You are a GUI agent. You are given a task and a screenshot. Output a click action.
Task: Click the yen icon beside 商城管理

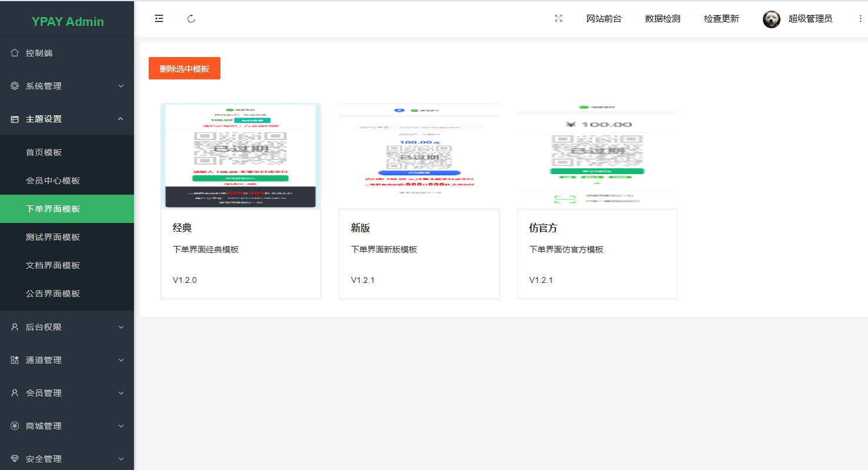pyautogui.click(x=15, y=426)
